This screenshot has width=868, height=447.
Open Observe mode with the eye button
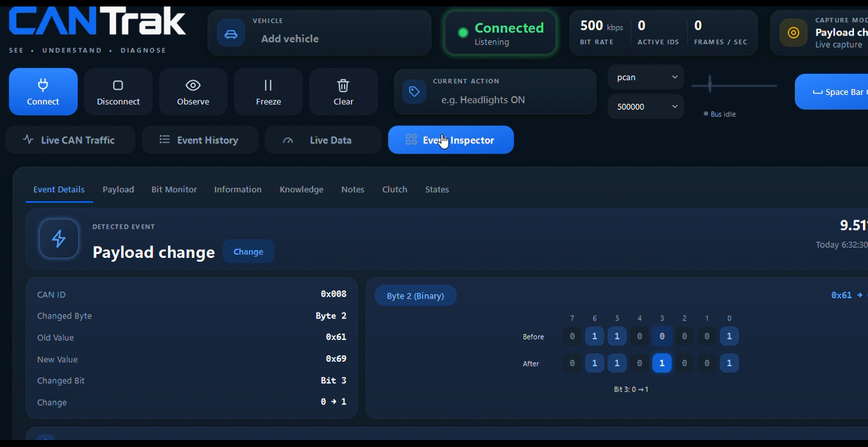point(193,92)
